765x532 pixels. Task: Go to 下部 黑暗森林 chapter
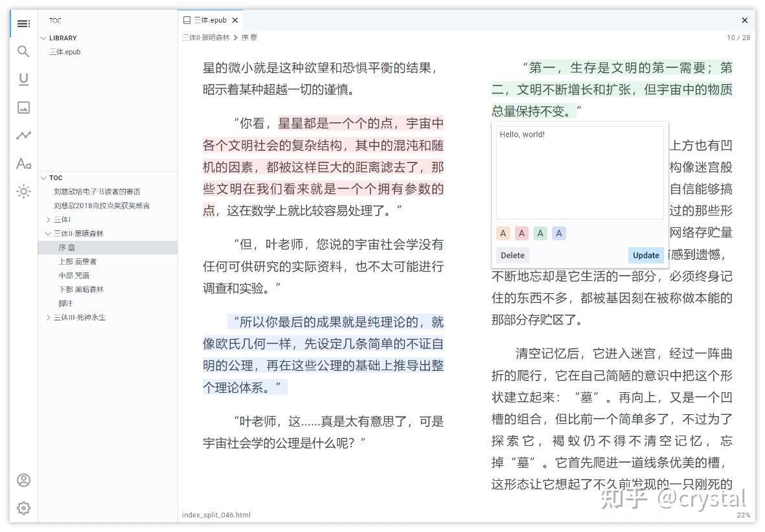pos(82,290)
